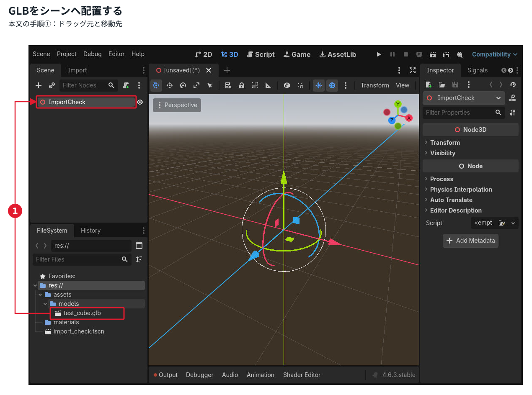Open the Perspective view menu

[177, 105]
